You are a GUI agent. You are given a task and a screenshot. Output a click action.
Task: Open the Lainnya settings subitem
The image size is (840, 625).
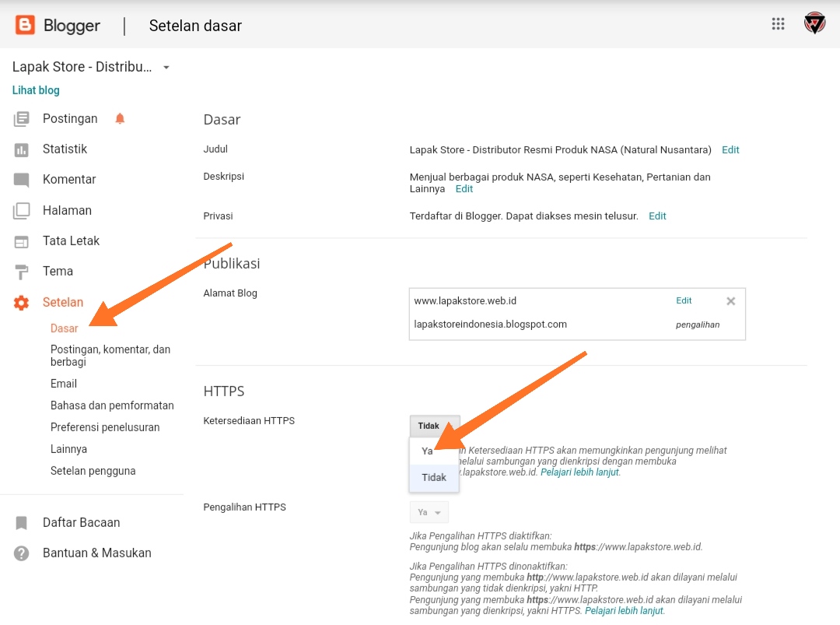click(68, 449)
